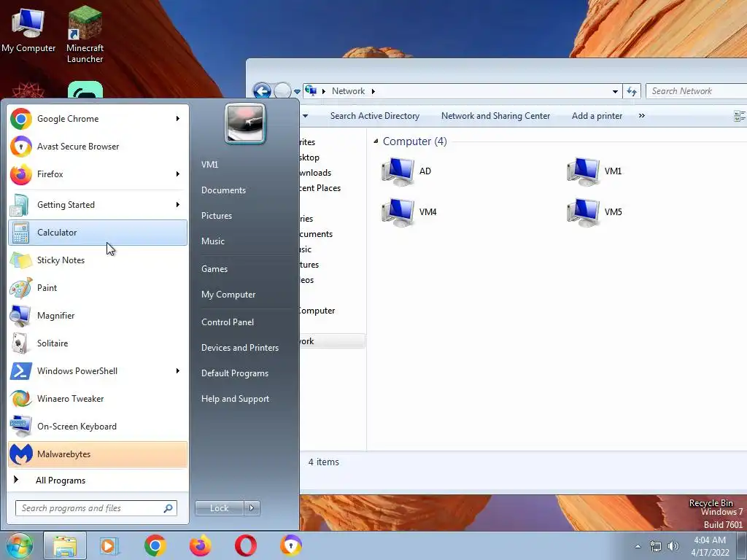Click Add a printer toolbar button
The width and height of the screenshot is (747, 560).
(597, 116)
